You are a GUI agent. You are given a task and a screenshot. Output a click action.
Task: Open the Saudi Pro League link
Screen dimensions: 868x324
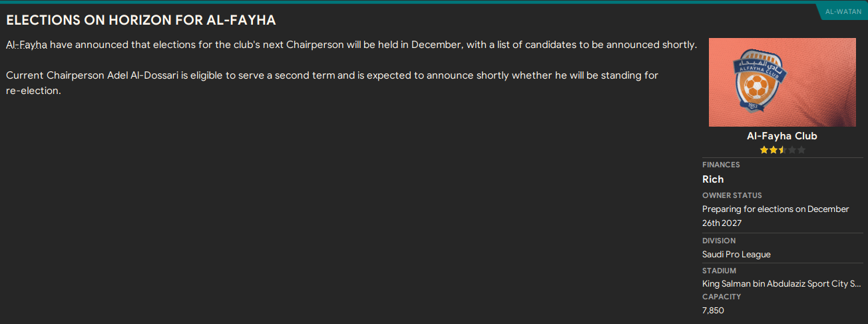click(x=736, y=255)
